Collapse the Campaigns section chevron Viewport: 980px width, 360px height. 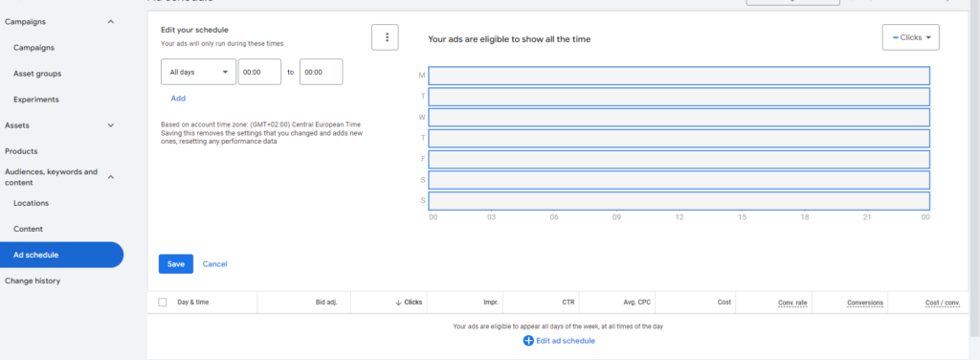111,22
